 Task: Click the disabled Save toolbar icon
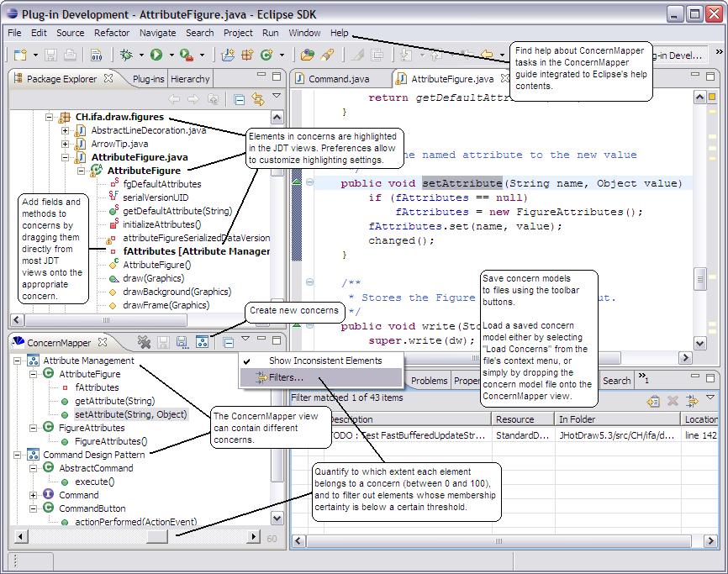click(50, 55)
